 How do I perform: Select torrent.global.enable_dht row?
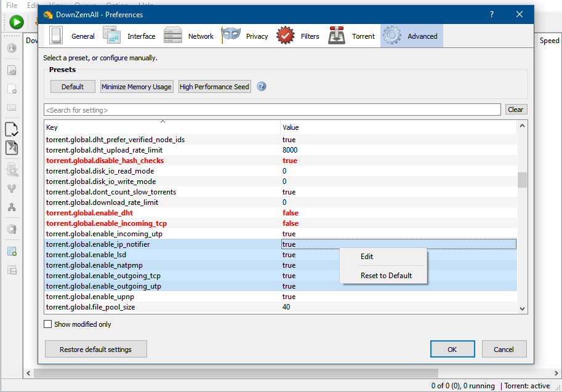[281, 213]
